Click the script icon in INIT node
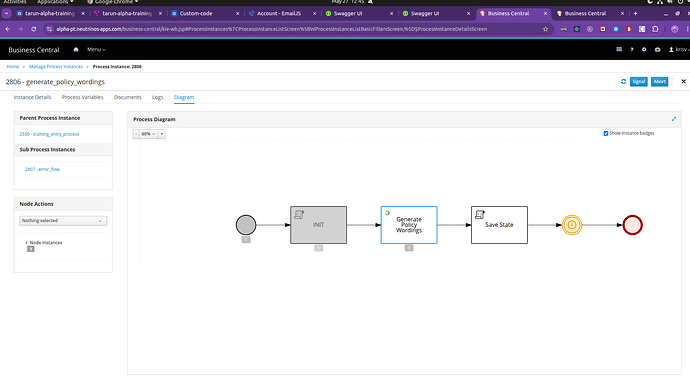This screenshot has width=690, height=388. pyautogui.click(x=299, y=215)
